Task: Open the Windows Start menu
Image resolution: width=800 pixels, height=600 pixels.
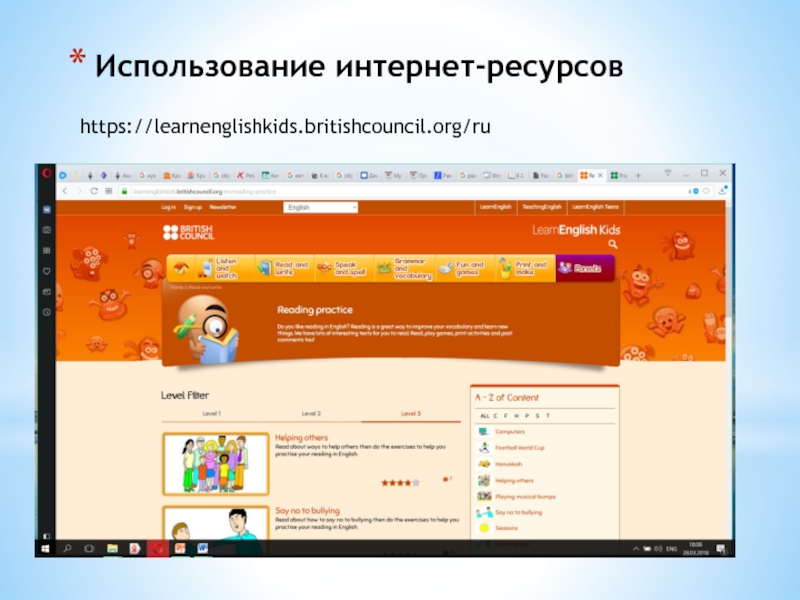Action: (x=45, y=548)
